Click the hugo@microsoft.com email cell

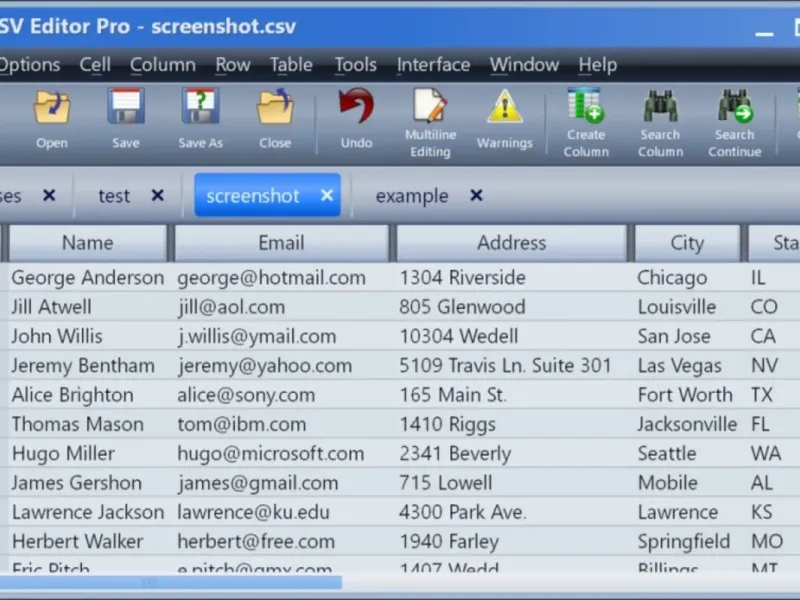click(x=284, y=454)
